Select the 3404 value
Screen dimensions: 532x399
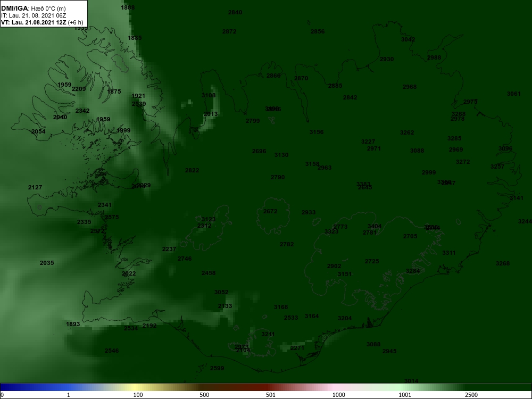[375, 226]
